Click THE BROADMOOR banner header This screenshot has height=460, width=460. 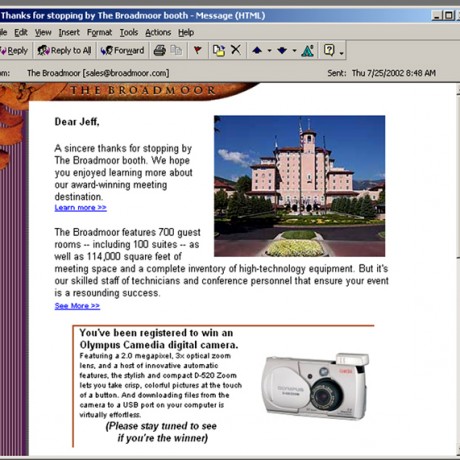[143, 90]
